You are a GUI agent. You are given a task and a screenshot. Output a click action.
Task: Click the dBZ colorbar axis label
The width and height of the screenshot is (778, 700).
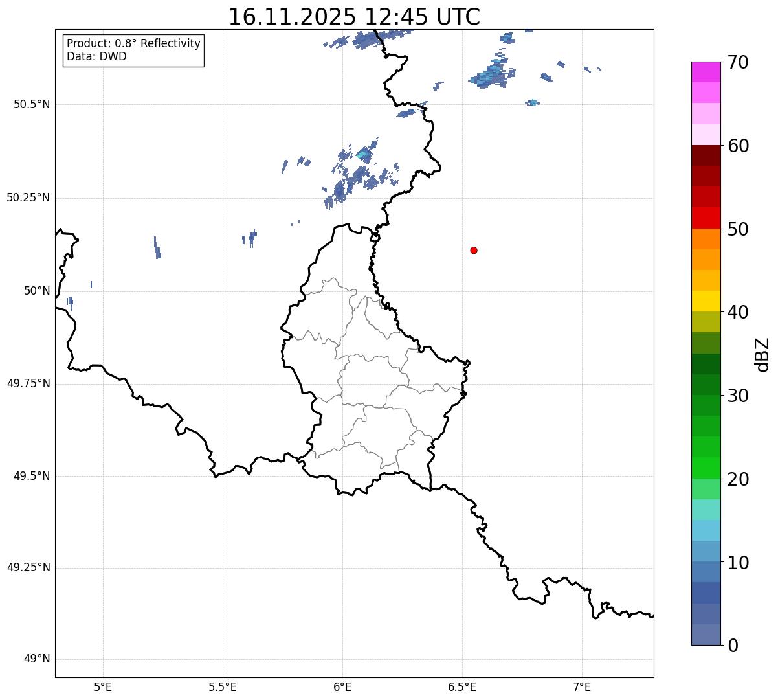click(x=762, y=354)
